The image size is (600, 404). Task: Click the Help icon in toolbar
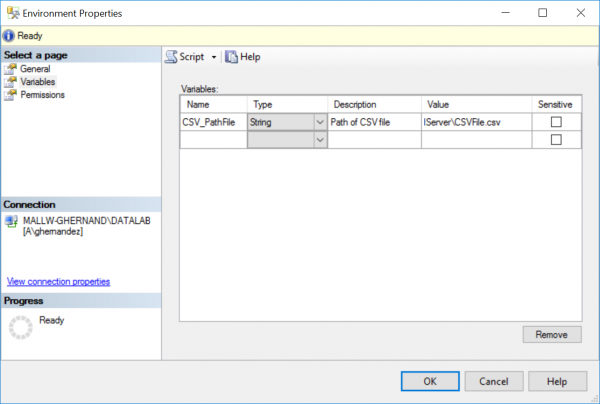[x=231, y=57]
